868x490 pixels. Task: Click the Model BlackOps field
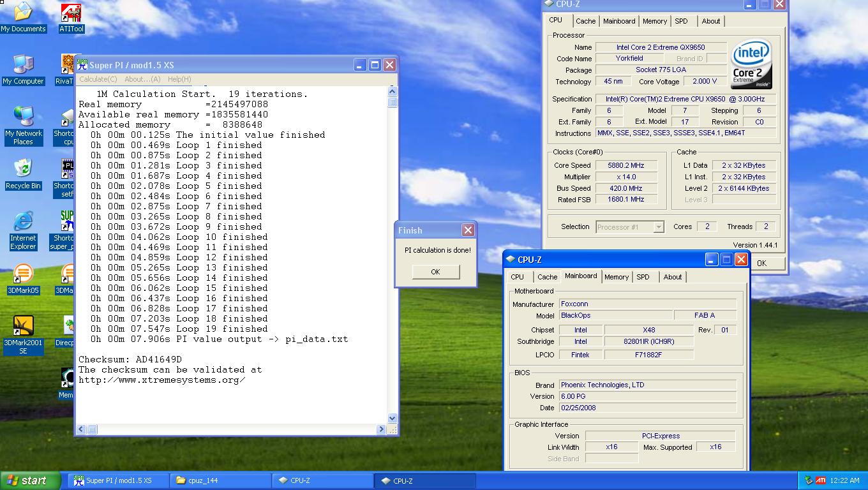point(615,315)
